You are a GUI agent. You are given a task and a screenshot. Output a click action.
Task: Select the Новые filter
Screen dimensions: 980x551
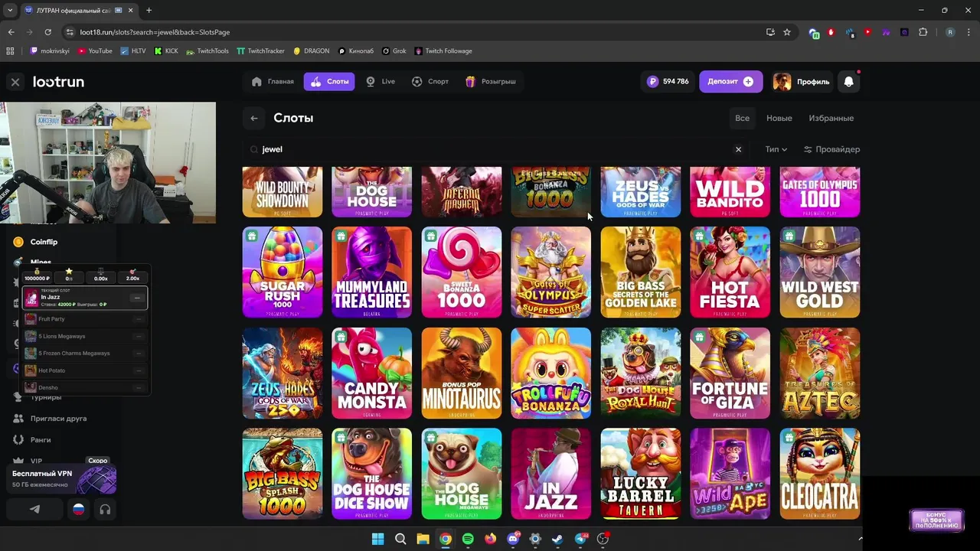click(779, 118)
